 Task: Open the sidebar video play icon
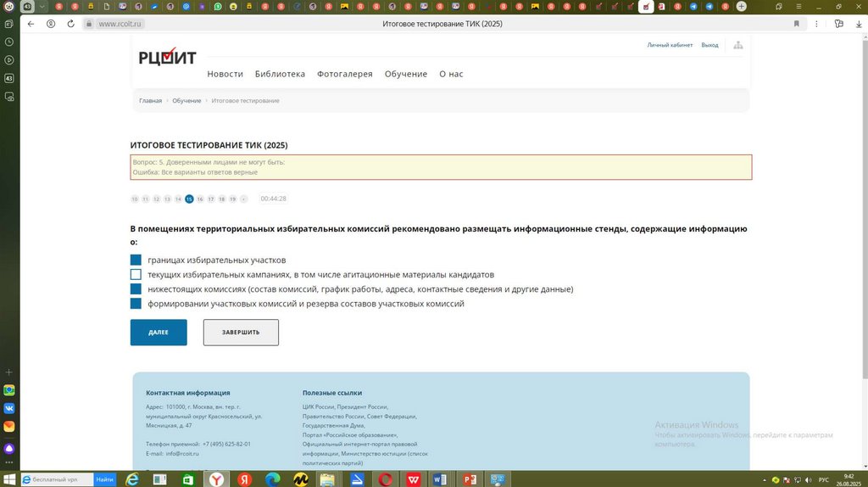8,60
